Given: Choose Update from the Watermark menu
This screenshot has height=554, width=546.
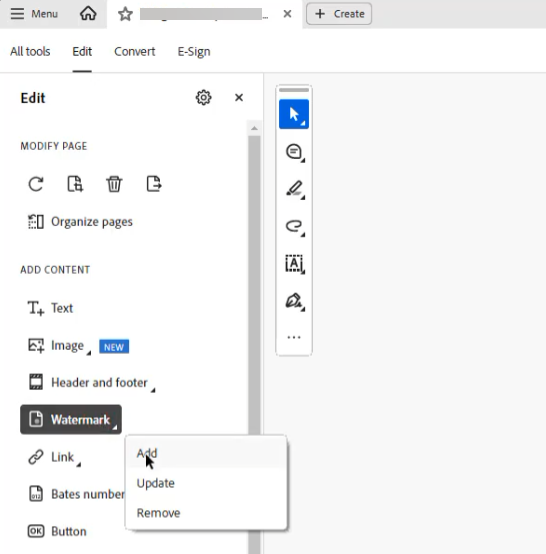Looking at the screenshot, I should point(206,483).
